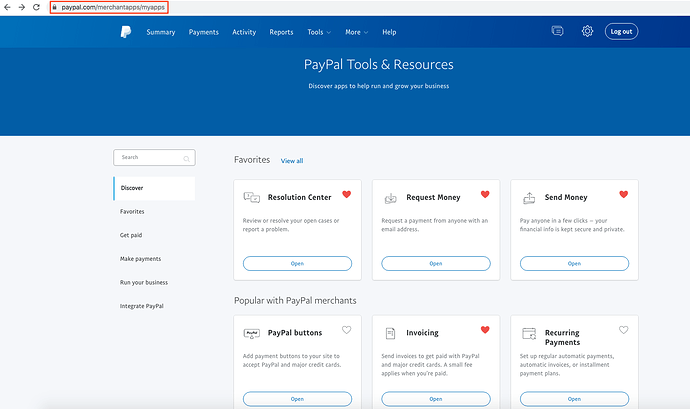Click the Recurring Payments card title
This screenshot has width=690, height=409.
pos(562,338)
